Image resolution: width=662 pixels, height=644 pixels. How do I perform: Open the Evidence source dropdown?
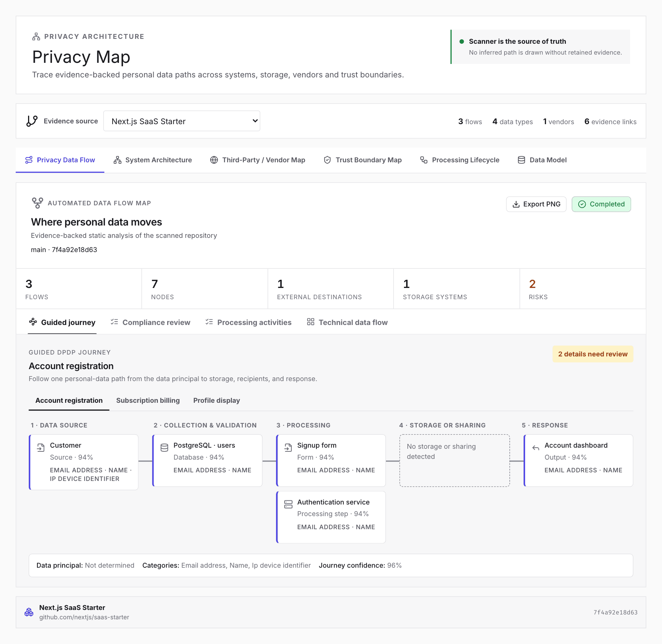182,121
